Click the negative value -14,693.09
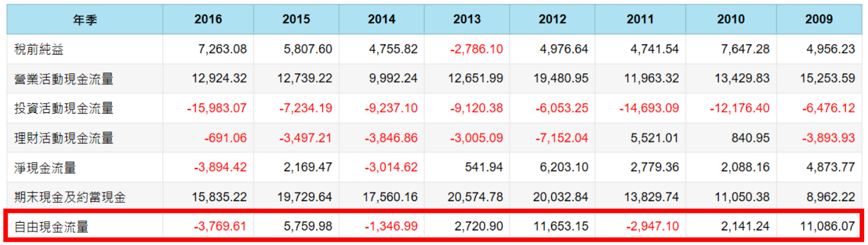 tap(649, 109)
